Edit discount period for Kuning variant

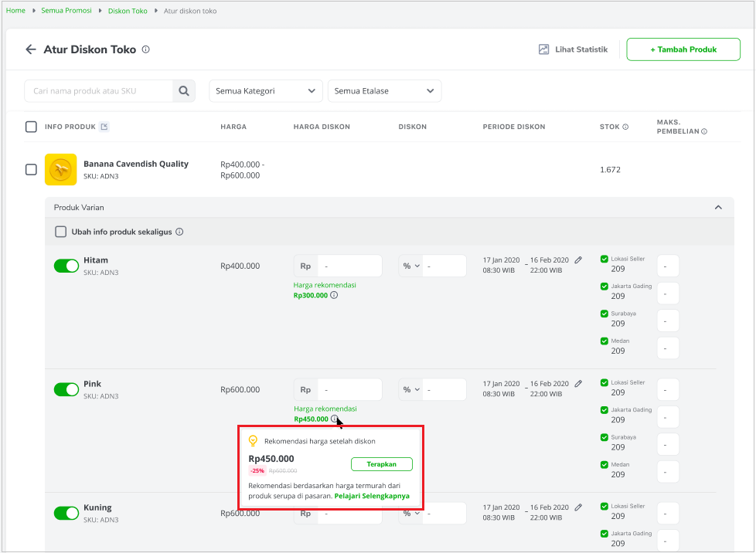pos(578,507)
